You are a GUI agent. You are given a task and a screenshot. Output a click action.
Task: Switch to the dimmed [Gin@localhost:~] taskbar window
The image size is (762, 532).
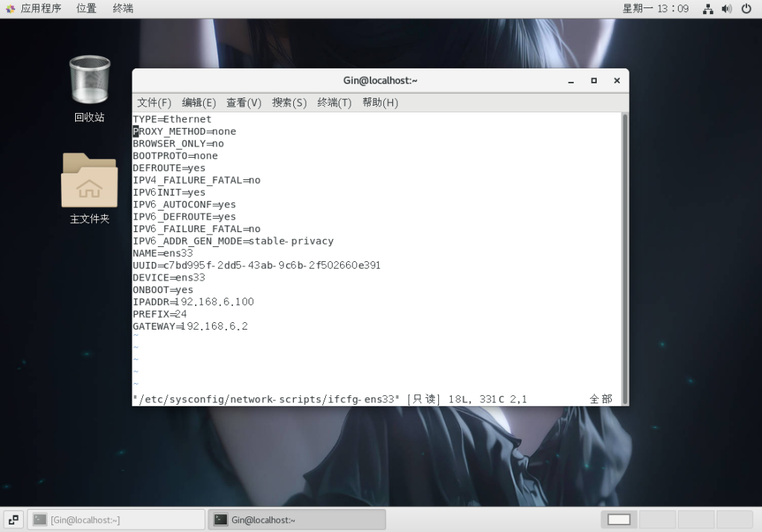pyautogui.click(x=116, y=519)
